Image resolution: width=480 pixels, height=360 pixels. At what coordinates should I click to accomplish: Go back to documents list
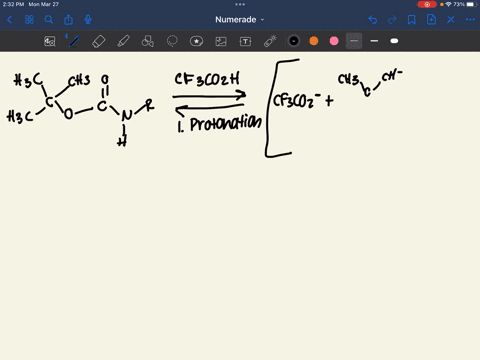point(10,20)
